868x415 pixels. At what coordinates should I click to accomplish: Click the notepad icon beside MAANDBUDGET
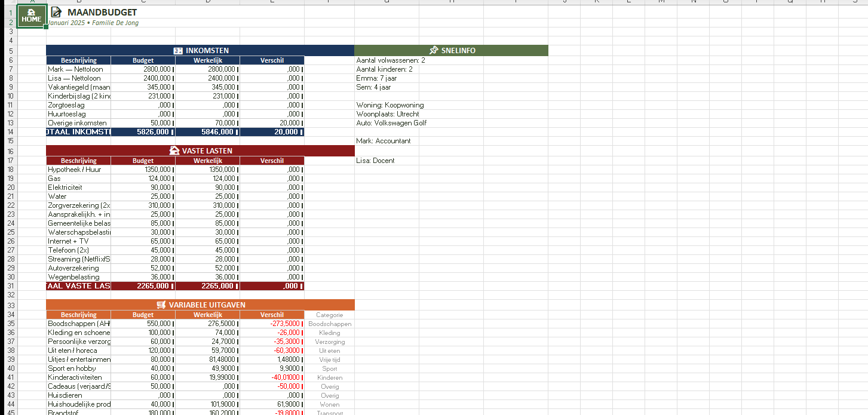[56, 12]
